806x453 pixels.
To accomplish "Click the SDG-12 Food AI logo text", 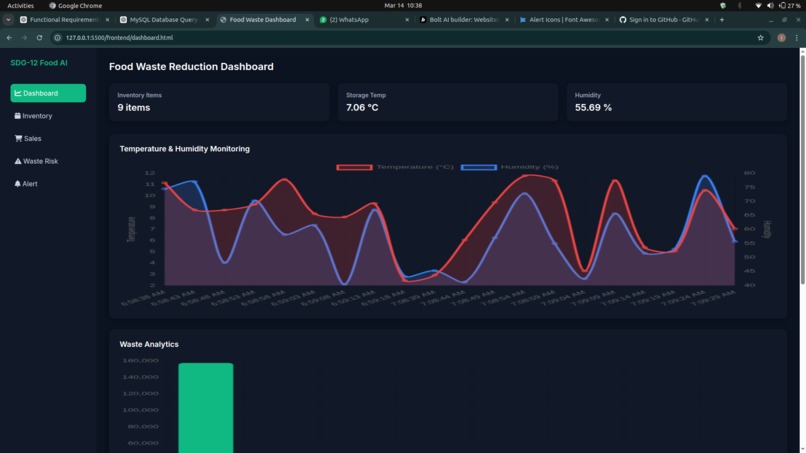I will point(39,63).
